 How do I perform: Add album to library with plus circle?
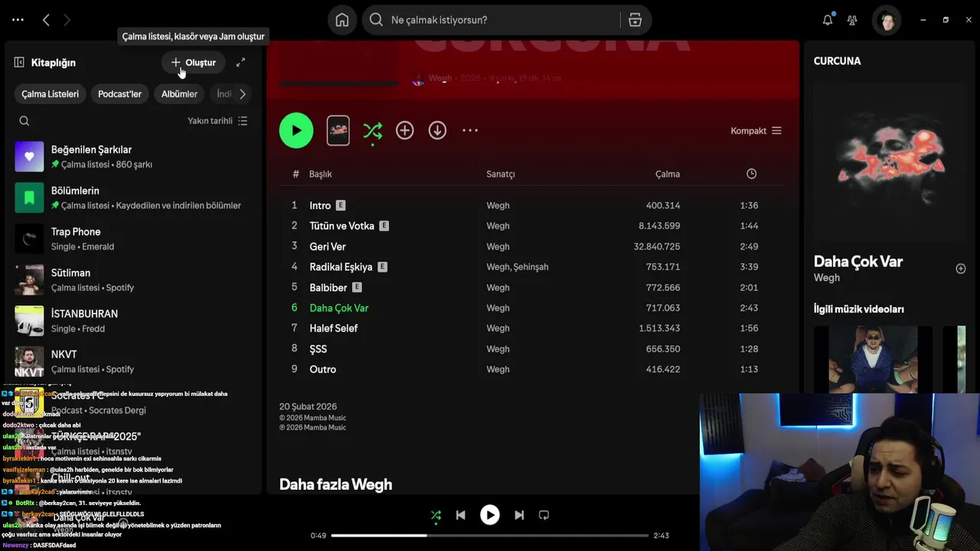pyautogui.click(x=405, y=131)
